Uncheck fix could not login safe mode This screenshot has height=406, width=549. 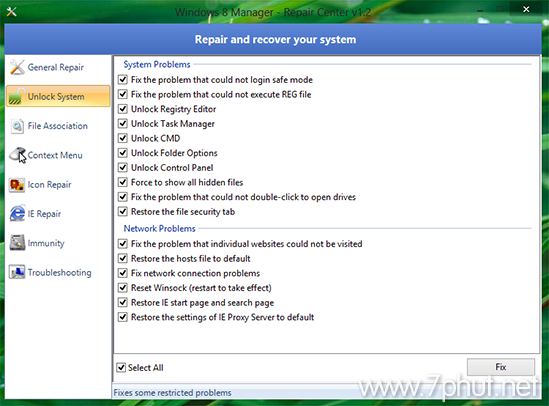tap(123, 79)
